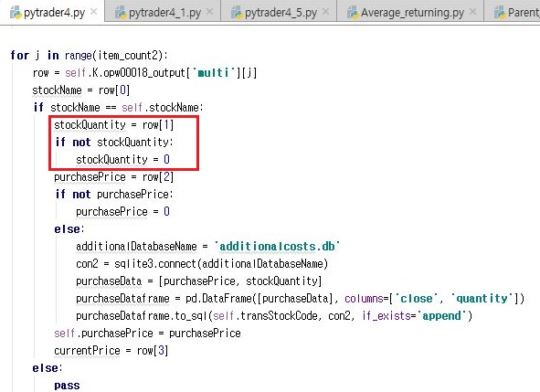Click 'if_exists' keyword argument
Viewport: 540px width, 392px height.
386,316
